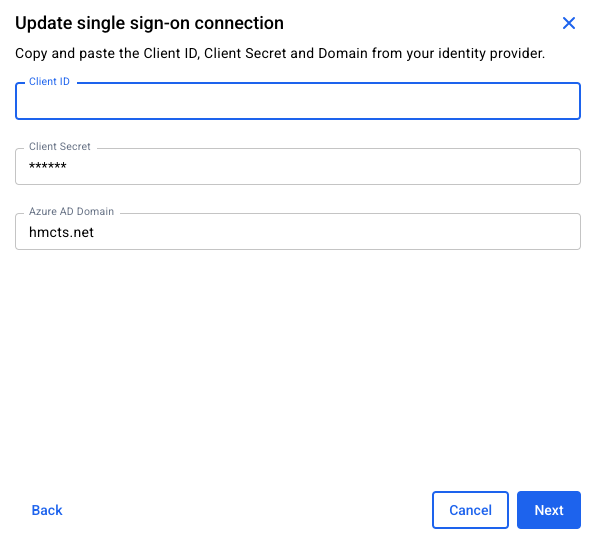Click the masked asterisks secret value
Screen dimensions: 596x538
click(x=48, y=167)
